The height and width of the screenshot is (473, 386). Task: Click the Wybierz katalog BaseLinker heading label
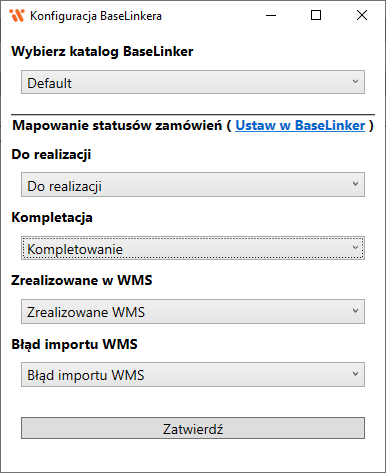click(x=102, y=52)
